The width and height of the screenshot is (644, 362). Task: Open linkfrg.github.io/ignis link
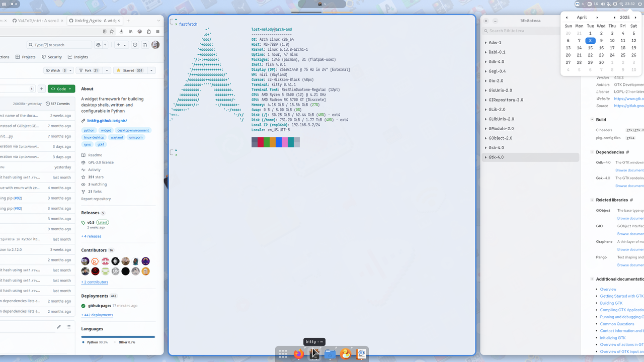[107, 121]
